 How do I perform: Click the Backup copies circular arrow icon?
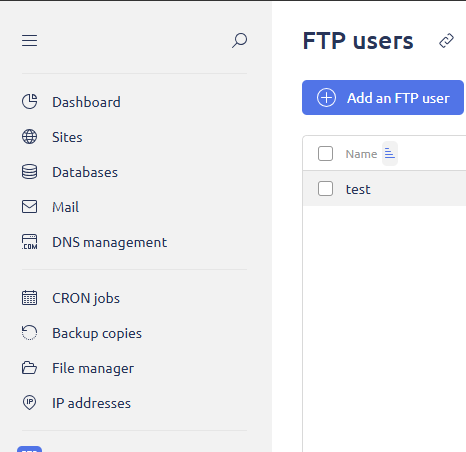(x=29, y=333)
